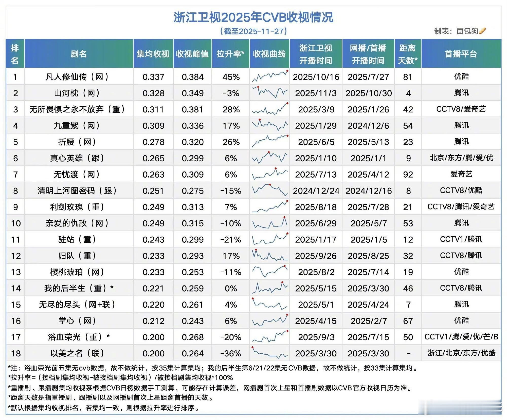507x420 pixels.
Task: Click the rank number 18 cell
Action: (x=16, y=353)
